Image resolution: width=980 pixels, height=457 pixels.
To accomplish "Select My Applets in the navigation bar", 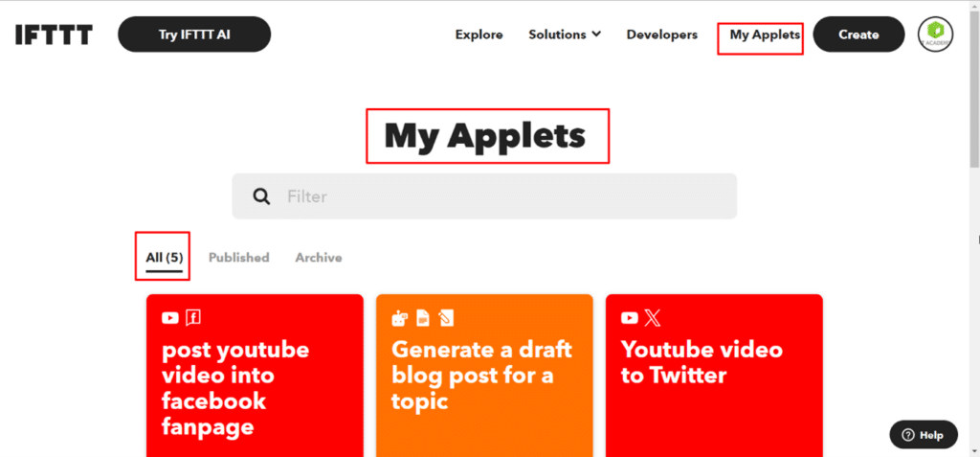I will [765, 35].
